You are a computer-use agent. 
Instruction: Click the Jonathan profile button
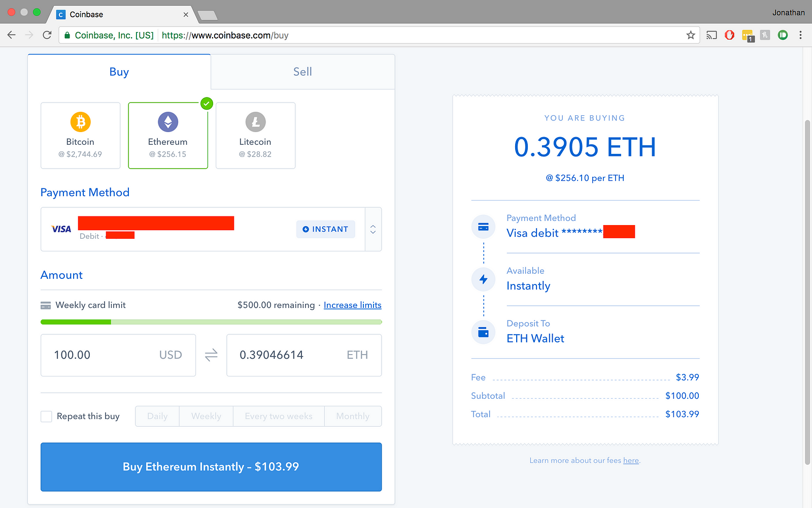pos(788,13)
